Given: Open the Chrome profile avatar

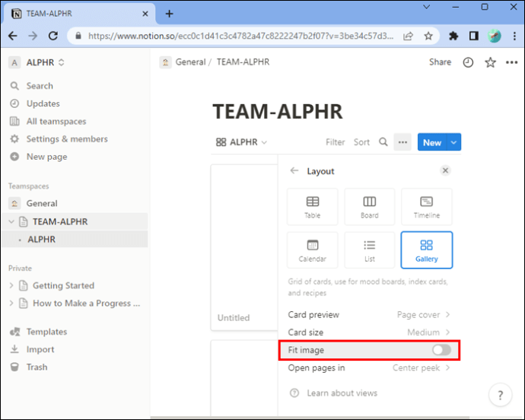Looking at the screenshot, I should [495, 36].
